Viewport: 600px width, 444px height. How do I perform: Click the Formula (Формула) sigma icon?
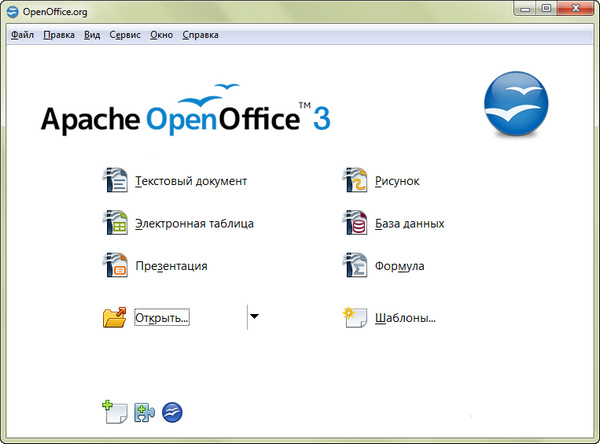(355, 264)
